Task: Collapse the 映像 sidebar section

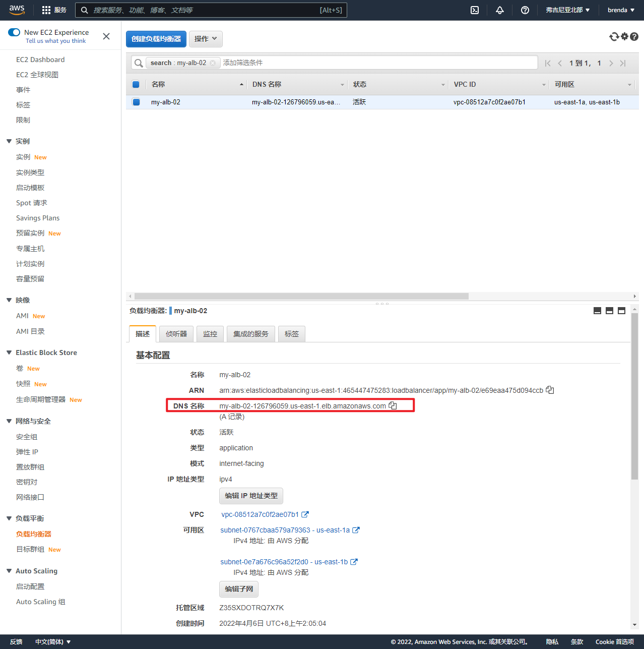Action: pyautogui.click(x=9, y=300)
